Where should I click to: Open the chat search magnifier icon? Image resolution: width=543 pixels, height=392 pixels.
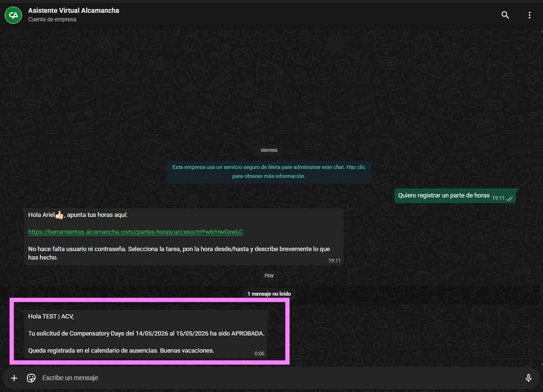[505, 15]
